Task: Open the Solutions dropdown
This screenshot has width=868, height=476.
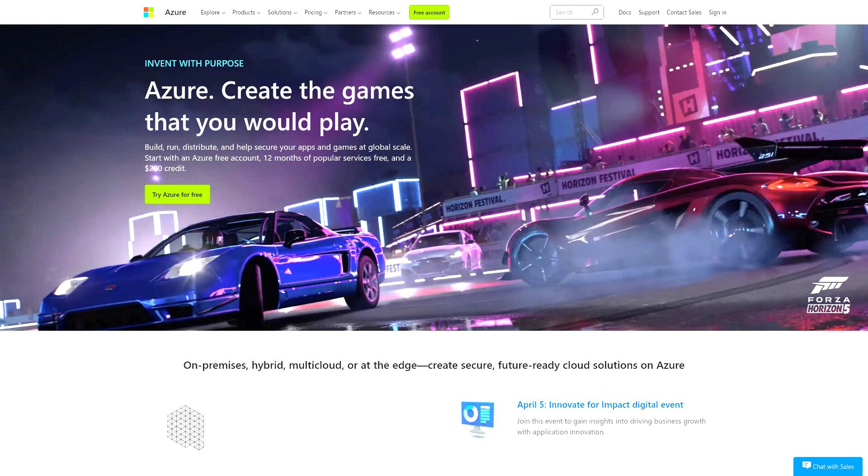Action: click(282, 12)
